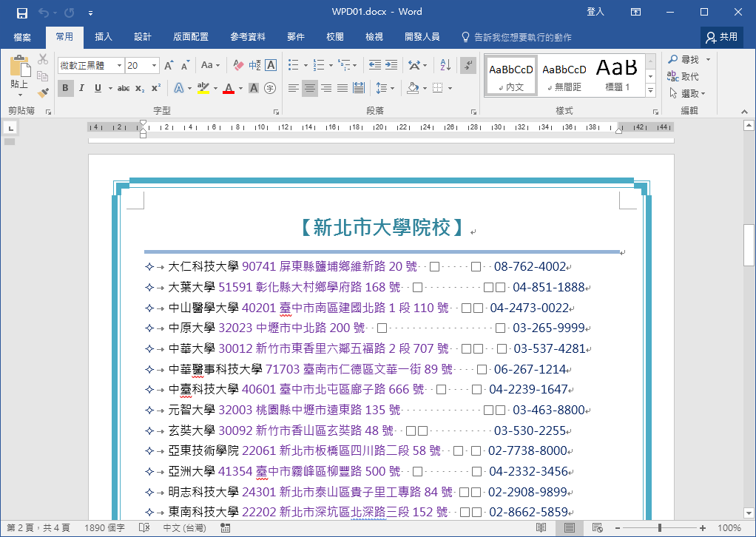
Task: Clear all formatting with the eraser icon
Action: tap(238, 65)
